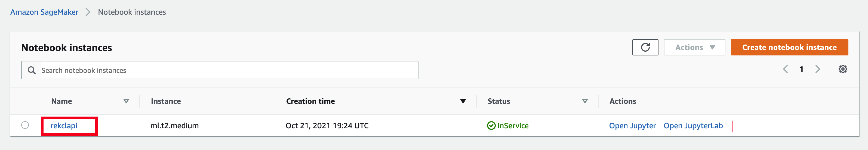Create a new notebook instance
Viewport: 868px width, 150px height.
click(789, 48)
